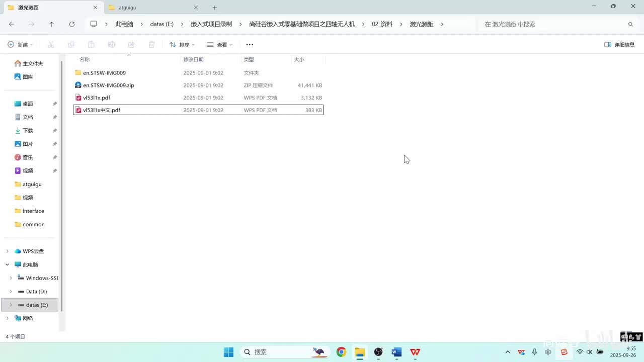
Task: Click the search magnifier in the search box
Action: tap(630, 24)
